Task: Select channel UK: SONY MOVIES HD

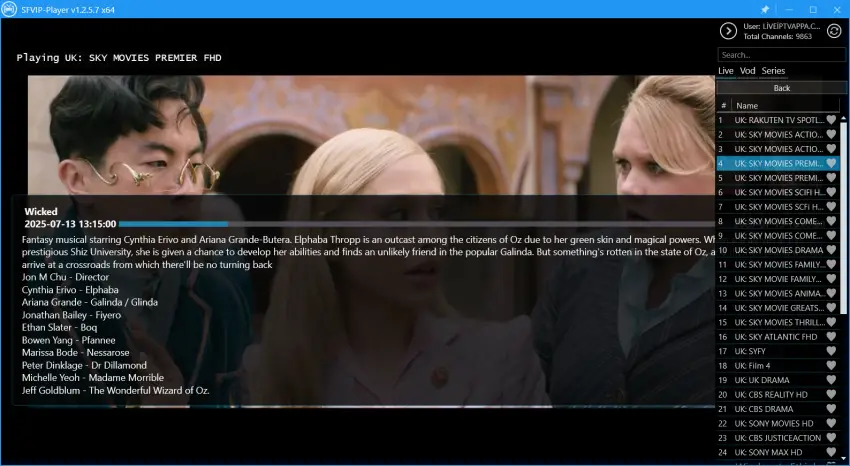Action: [778, 423]
